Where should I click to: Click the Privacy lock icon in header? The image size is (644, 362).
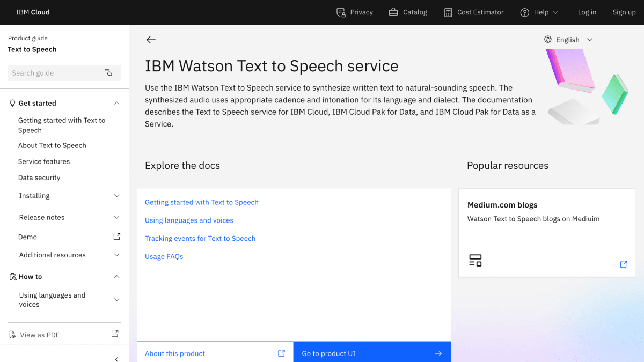click(341, 12)
